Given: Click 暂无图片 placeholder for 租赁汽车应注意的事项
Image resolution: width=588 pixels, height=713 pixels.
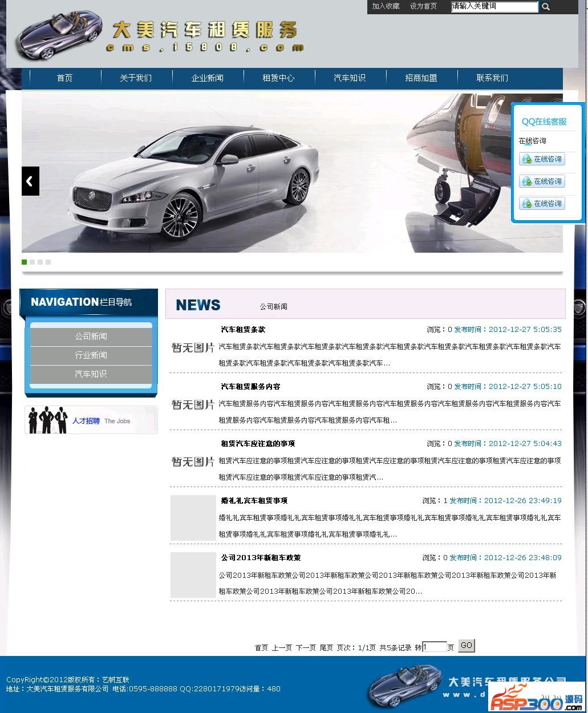Looking at the screenshot, I should [x=193, y=461].
